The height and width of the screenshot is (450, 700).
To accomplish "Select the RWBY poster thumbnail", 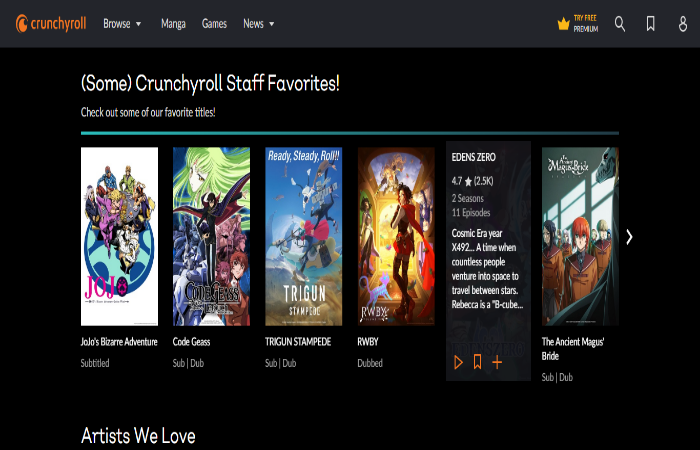I will pyautogui.click(x=396, y=237).
